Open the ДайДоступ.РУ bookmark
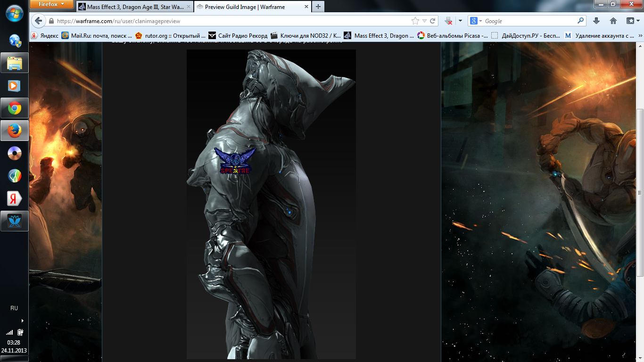The width and height of the screenshot is (644, 362). pyautogui.click(x=526, y=35)
